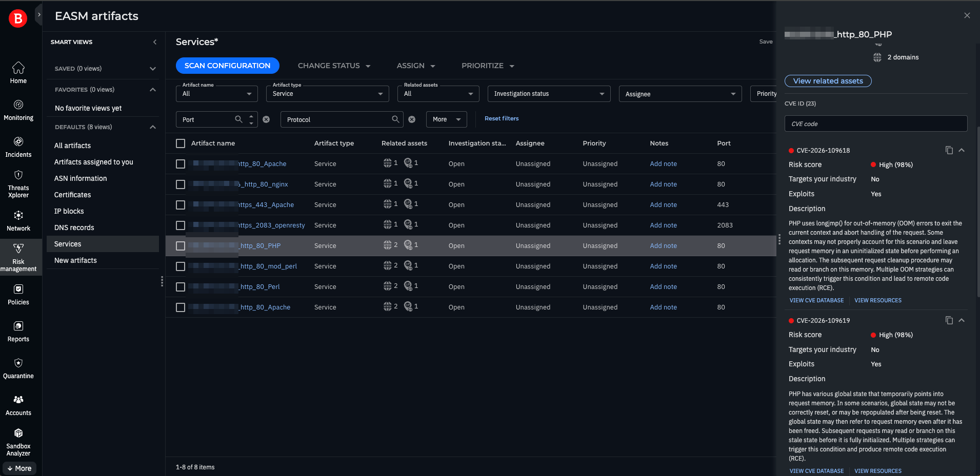Open the All artifacts view
Viewport: 980px width, 476px height.
point(72,146)
